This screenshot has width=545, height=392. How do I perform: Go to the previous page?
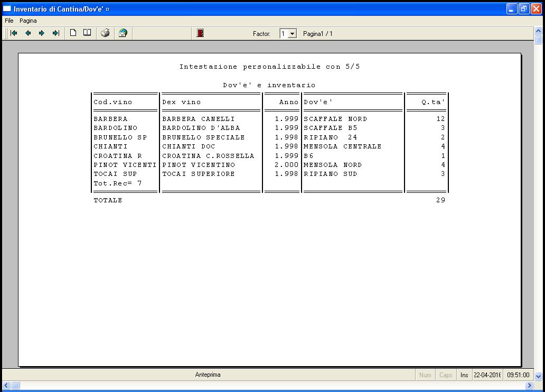28,33
